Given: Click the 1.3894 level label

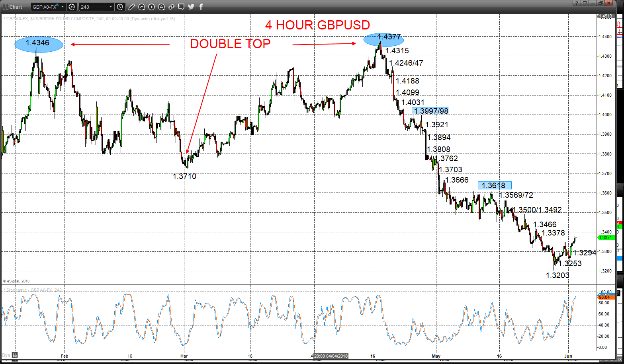Looking at the screenshot, I should [439, 137].
